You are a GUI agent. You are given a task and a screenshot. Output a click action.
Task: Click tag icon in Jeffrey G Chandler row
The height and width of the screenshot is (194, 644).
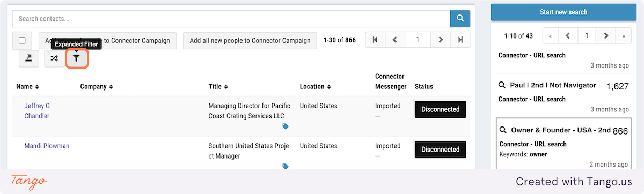(x=286, y=126)
